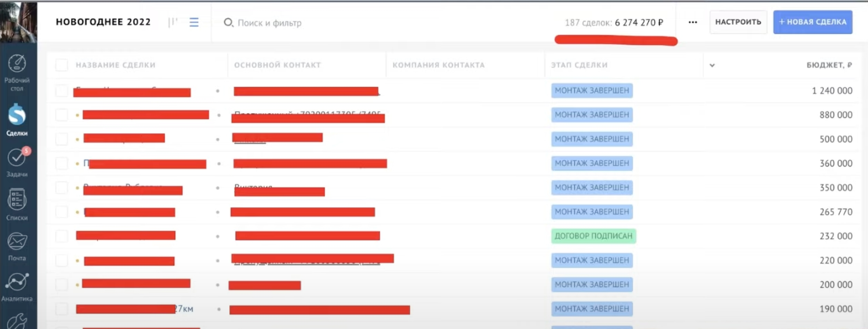The image size is (868, 329).
Task: Click the budget sort chevron arrow
Action: tap(712, 65)
